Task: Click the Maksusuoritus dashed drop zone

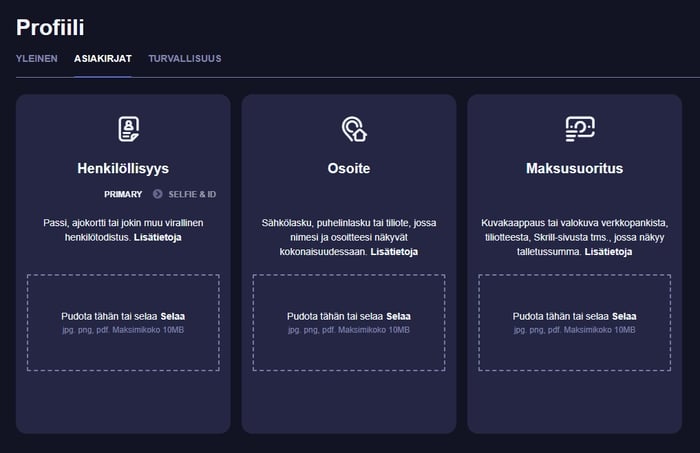Action: pos(575,323)
